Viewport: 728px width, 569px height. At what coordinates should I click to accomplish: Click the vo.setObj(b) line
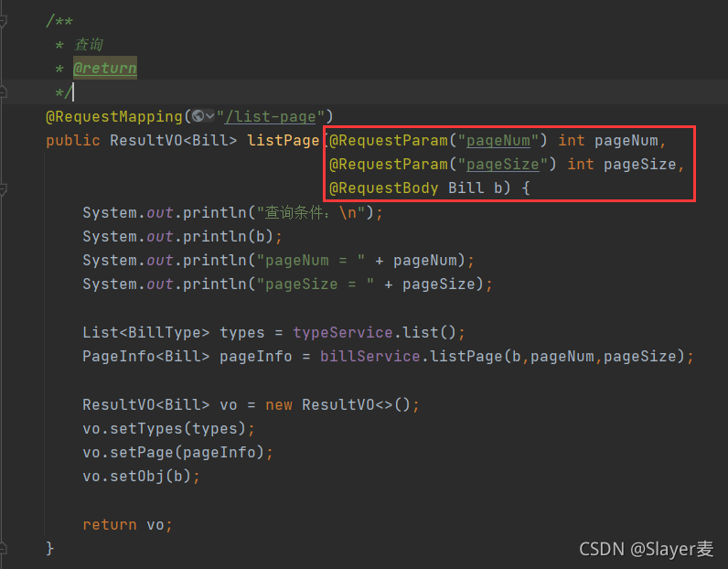tap(141, 476)
